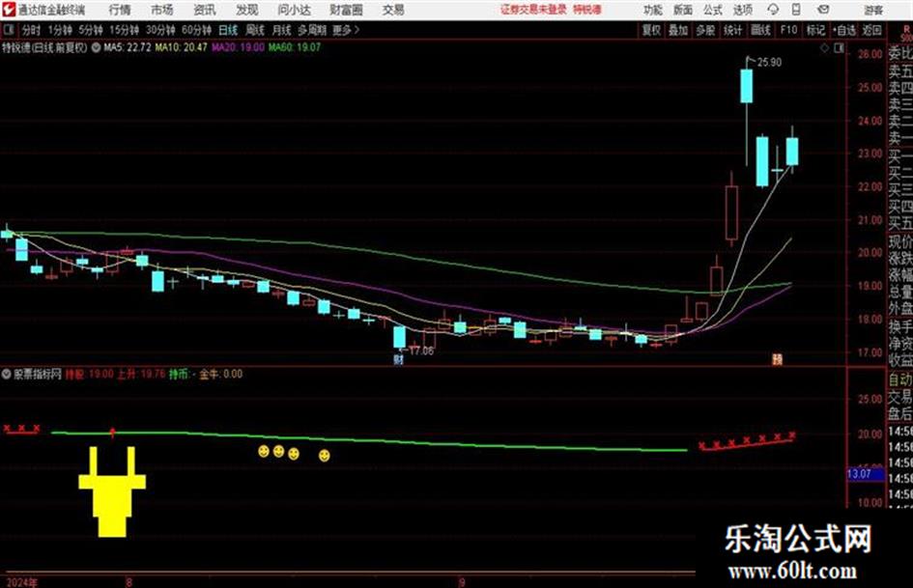Click the 金牛: 0.00 indicator value

tap(220, 374)
